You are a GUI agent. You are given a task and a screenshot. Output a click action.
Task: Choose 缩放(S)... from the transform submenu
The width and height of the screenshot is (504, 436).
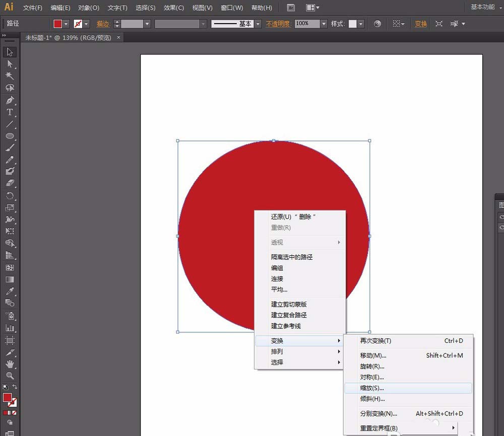coord(408,388)
